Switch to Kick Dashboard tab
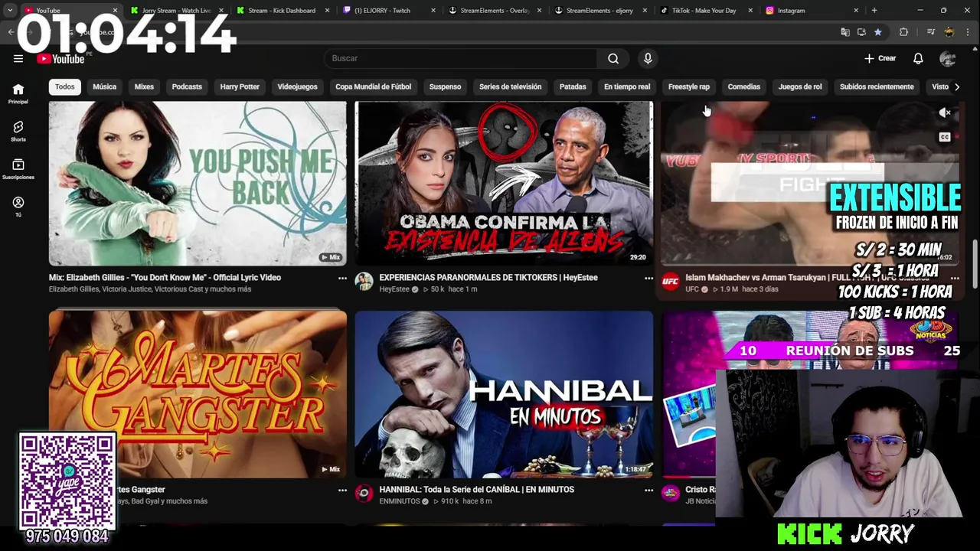This screenshot has height=551, width=980. coord(282,11)
